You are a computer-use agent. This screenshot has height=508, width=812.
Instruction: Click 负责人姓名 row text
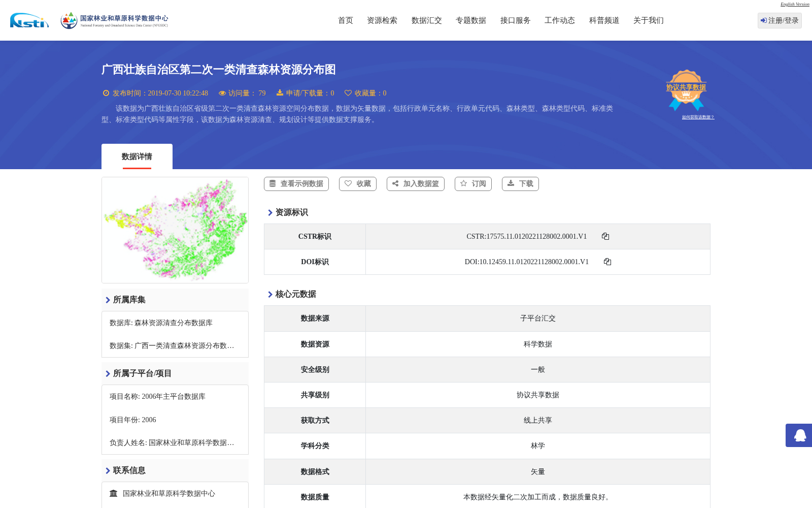172,442
